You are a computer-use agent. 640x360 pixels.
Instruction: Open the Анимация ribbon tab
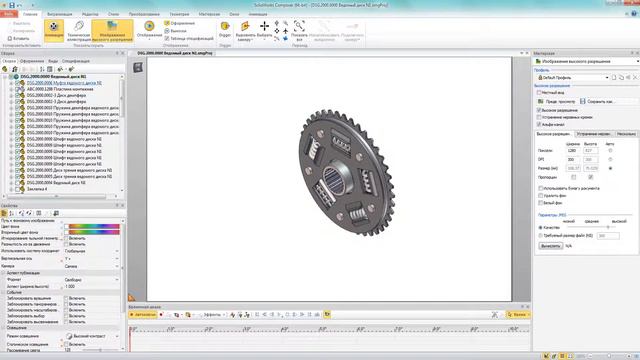pos(258,14)
